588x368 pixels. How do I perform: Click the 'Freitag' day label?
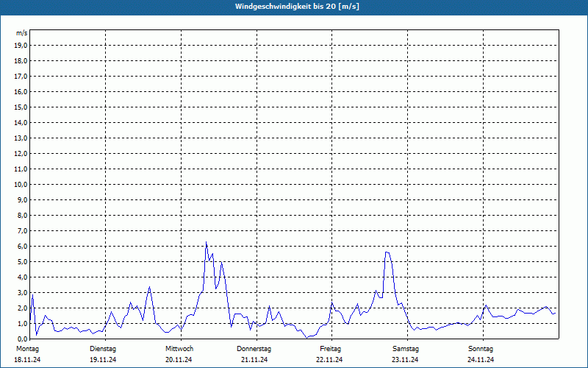coord(330,348)
